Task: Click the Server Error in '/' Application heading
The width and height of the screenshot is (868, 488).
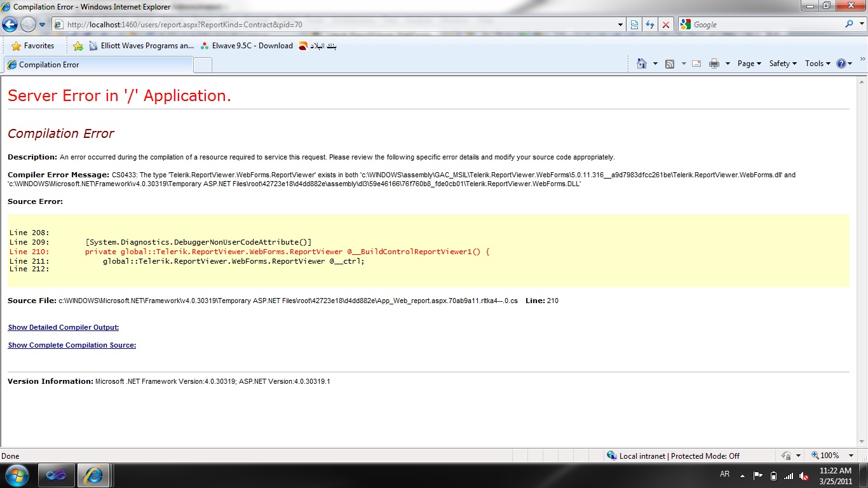Action: click(x=119, y=96)
